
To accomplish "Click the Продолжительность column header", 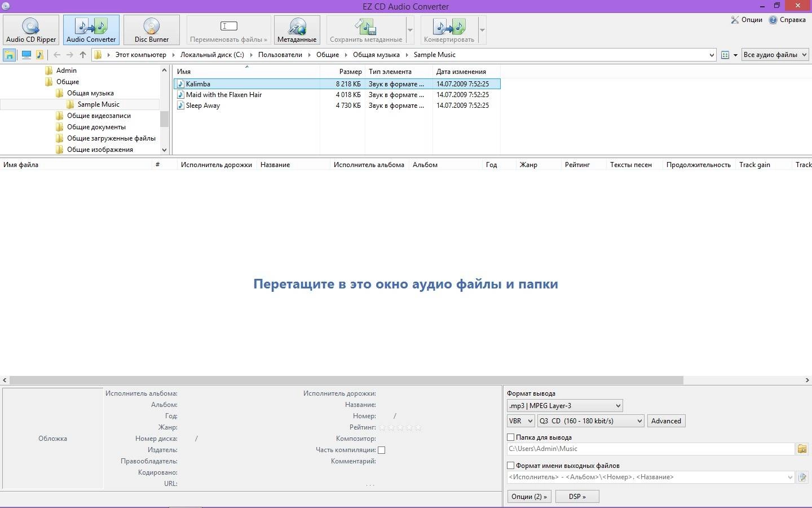I will 698,165.
